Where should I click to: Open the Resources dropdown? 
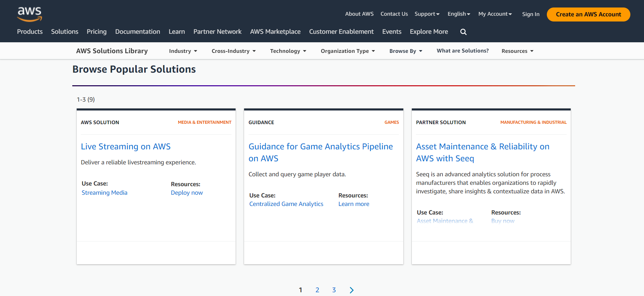517,51
